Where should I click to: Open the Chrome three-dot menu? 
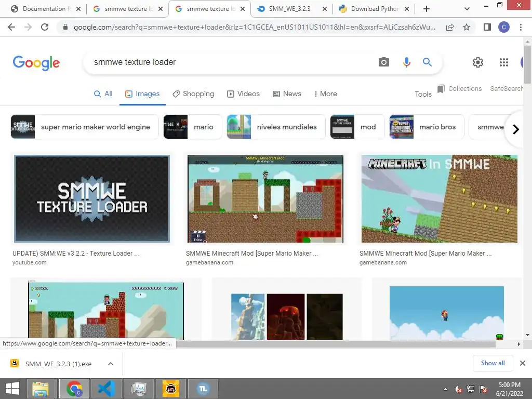point(521,27)
